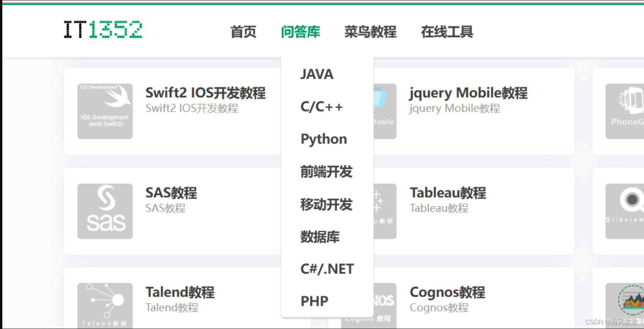Click the SAS logo icon
Viewport: 644px width, 329px height.
tap(105, 211)
